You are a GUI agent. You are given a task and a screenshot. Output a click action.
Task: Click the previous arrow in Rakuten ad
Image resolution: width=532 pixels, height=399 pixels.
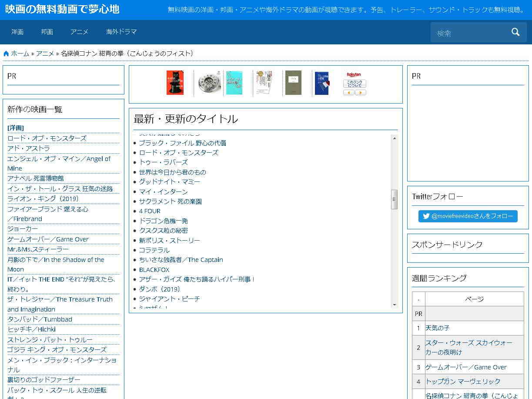pos(349,92)
